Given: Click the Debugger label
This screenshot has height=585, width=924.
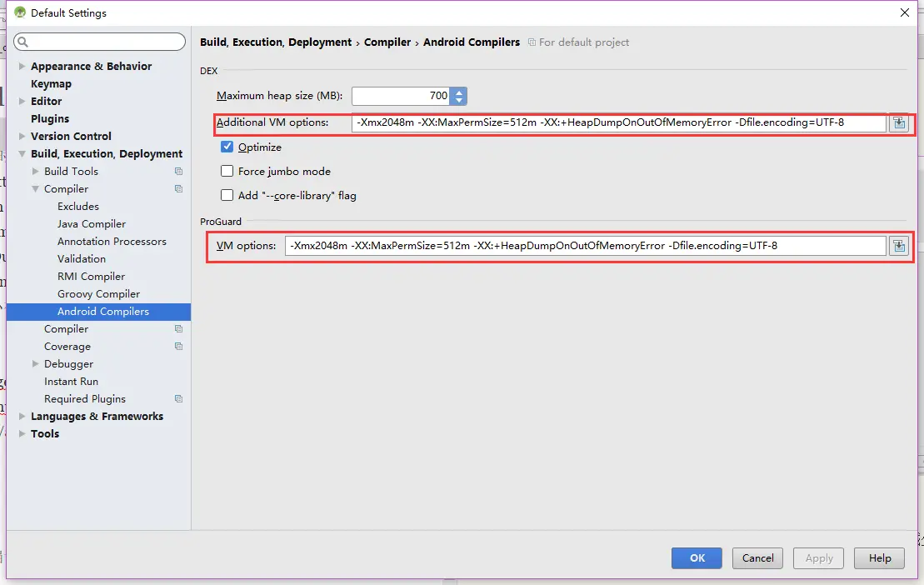Looking at the screenshot, I should coord(69,364).
